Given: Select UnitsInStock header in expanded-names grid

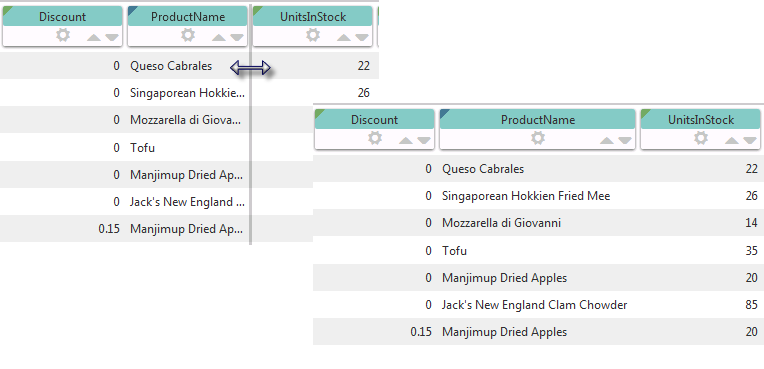Looking at the screenshot, I should click(x=701, y=120).
